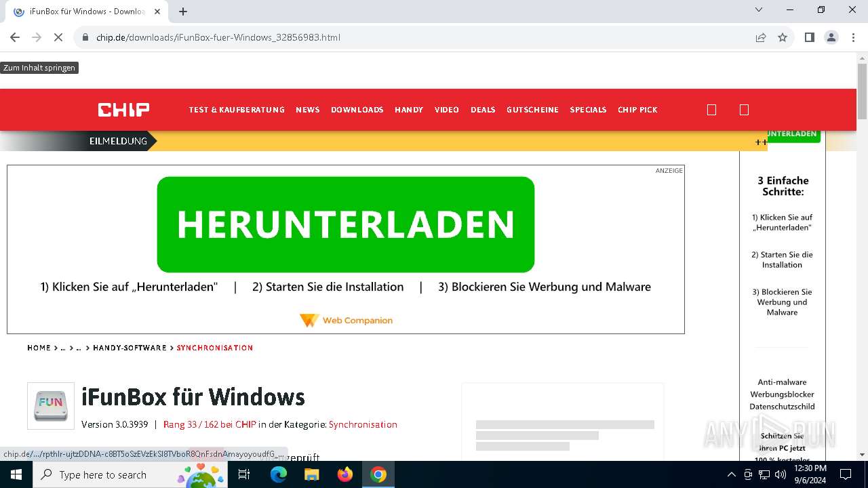Open the tab search chevron

click(x=759, y=9)
